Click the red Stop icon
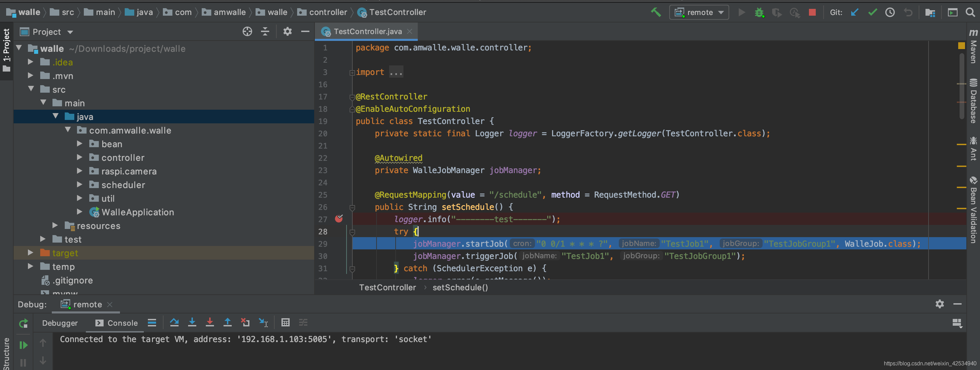 click(x=812, y=13)
